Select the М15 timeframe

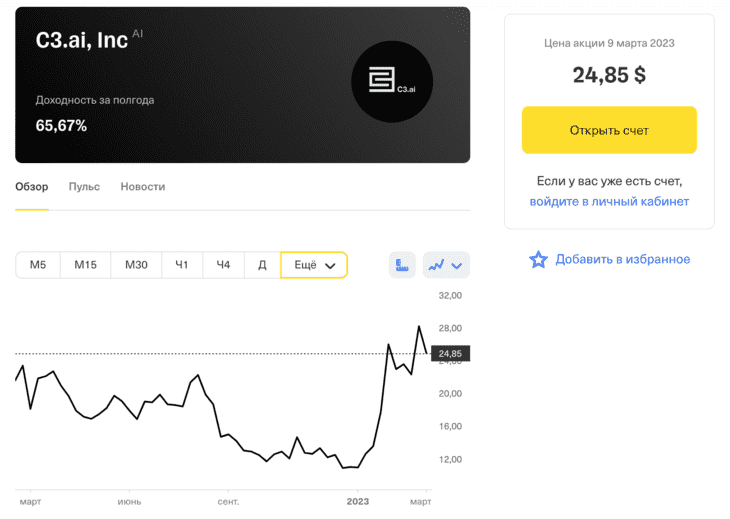pyautogui.click(x=86, y=265)
